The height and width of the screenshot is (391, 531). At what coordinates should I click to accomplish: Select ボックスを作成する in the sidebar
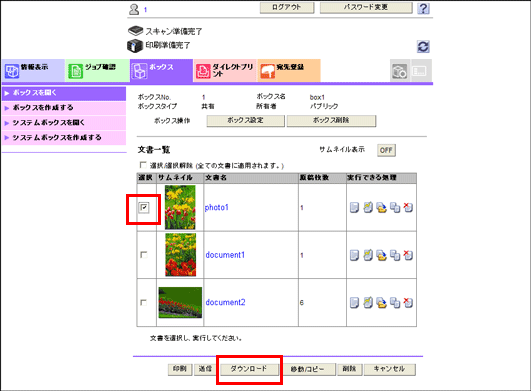[64, 108]
